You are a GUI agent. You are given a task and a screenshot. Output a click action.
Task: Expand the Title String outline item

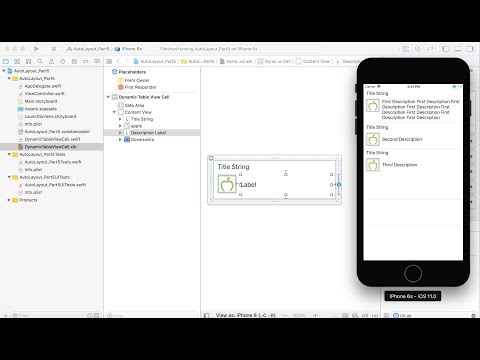pos(120,119)
